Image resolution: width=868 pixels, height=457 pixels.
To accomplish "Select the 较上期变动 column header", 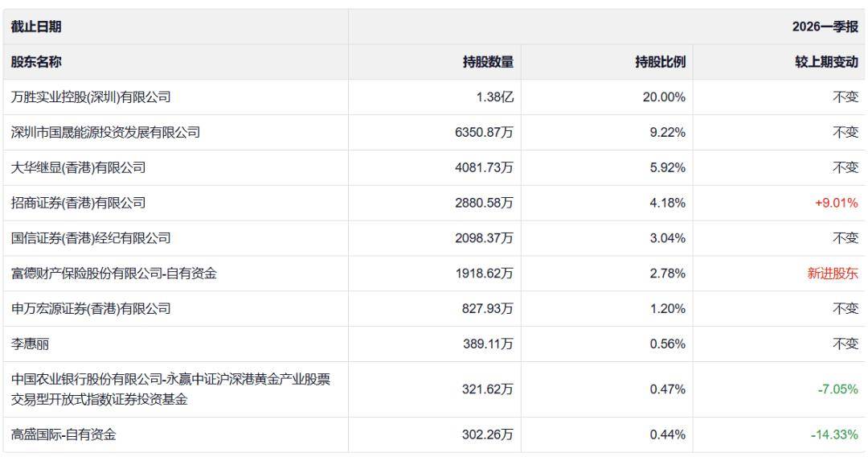I will [x=779, y=62].
